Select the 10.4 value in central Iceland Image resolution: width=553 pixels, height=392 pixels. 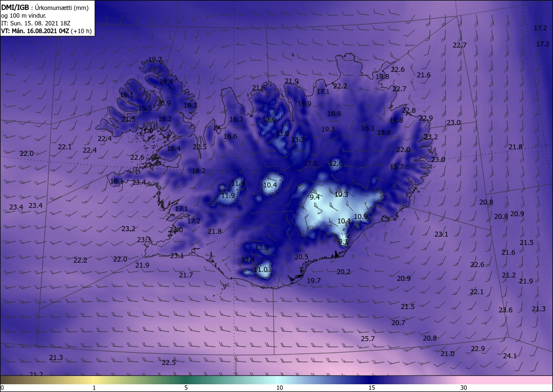(x=270, y=185)
